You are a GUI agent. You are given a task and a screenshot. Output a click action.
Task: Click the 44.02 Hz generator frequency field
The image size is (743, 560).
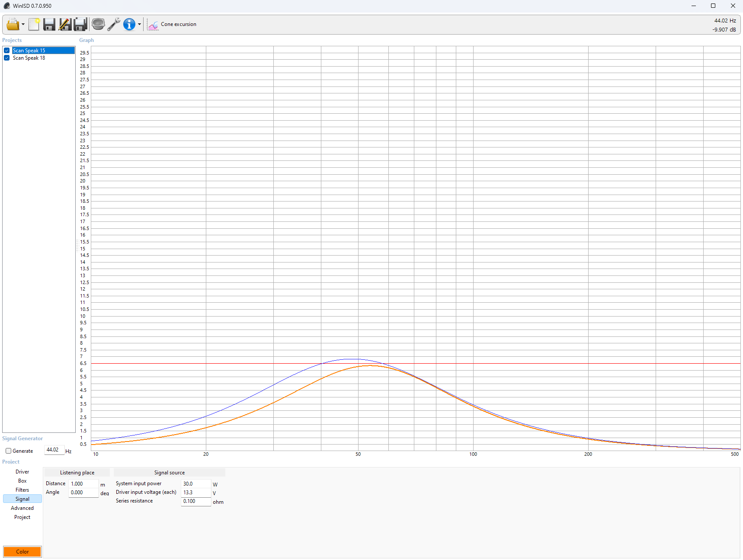54,450
